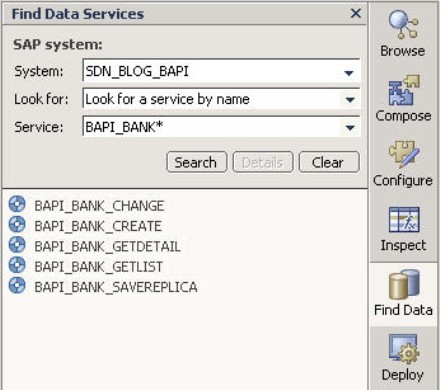Click the Compose tab label
The image size is (440, 390).
pos(403,116)
